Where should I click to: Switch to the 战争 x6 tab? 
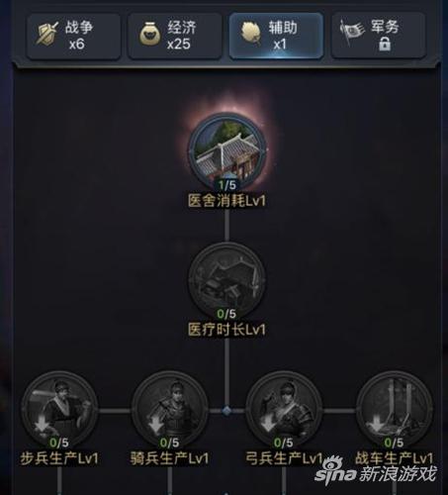click(x=73, y=36)
